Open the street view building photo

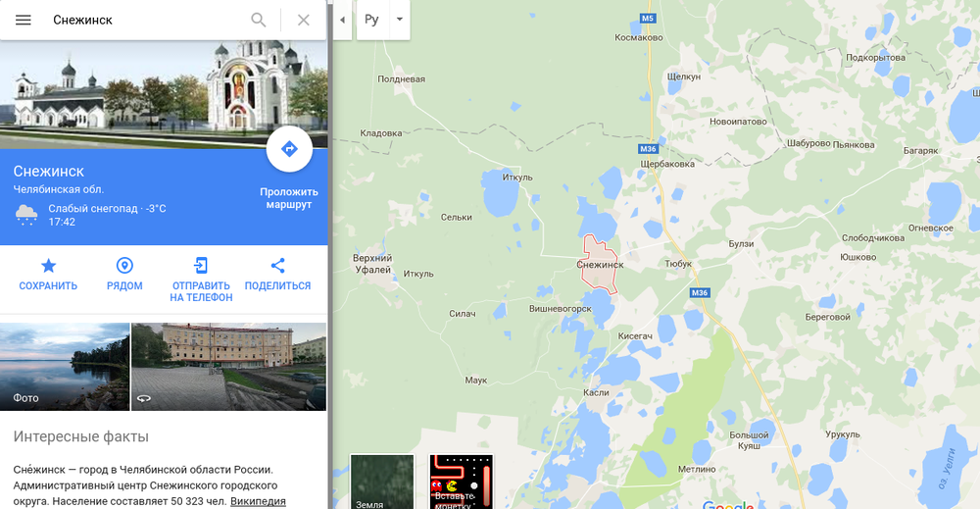[228, 367]
